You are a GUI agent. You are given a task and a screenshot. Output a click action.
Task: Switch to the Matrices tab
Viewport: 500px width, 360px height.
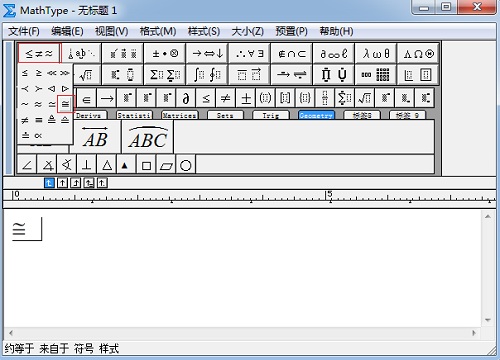[179, 115]
